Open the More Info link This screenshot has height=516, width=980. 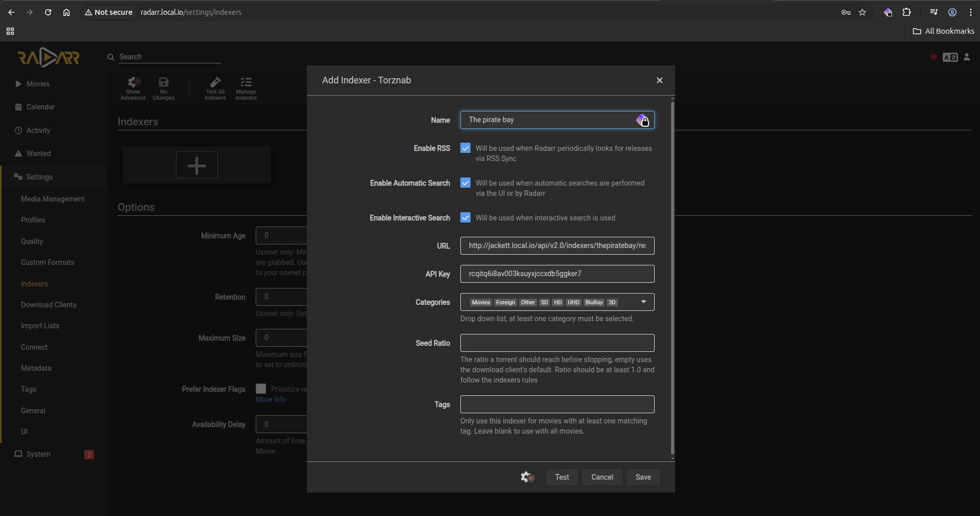tap(271, 399)
